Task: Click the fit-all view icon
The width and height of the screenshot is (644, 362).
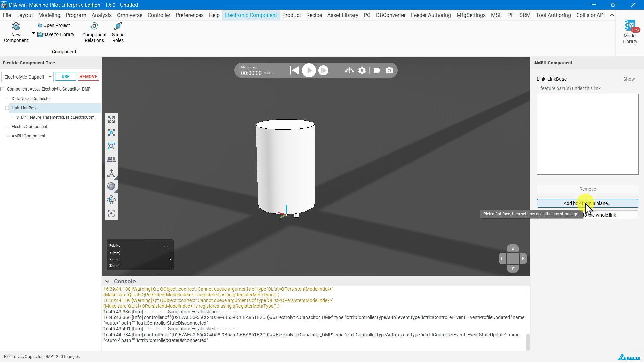Action: coord(111,120)
